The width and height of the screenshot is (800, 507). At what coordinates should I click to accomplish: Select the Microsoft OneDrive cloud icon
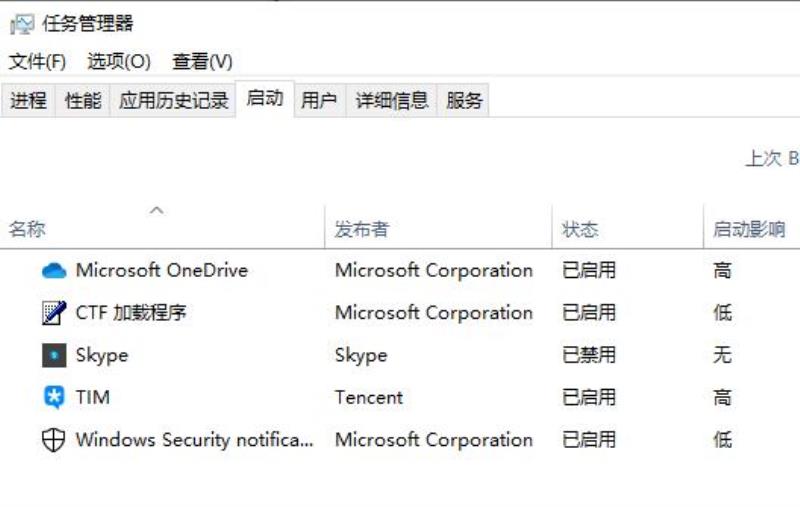(x=54, y=270)
